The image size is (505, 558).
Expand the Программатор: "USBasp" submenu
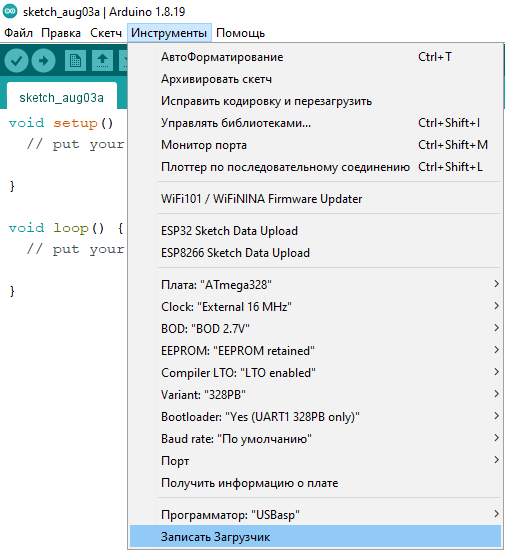[x=315, y=515]
